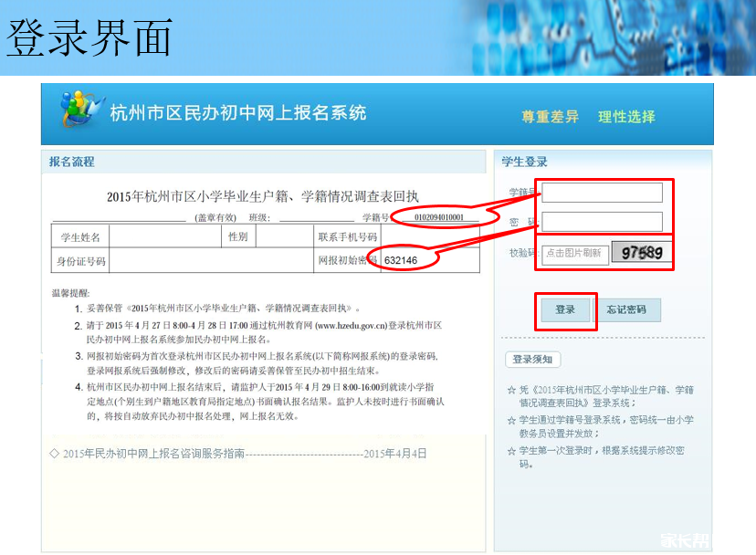Click the 杭州市区民办初中 system logo icon
This screenshot has width=756, height=555.
[x=77, y=110]
